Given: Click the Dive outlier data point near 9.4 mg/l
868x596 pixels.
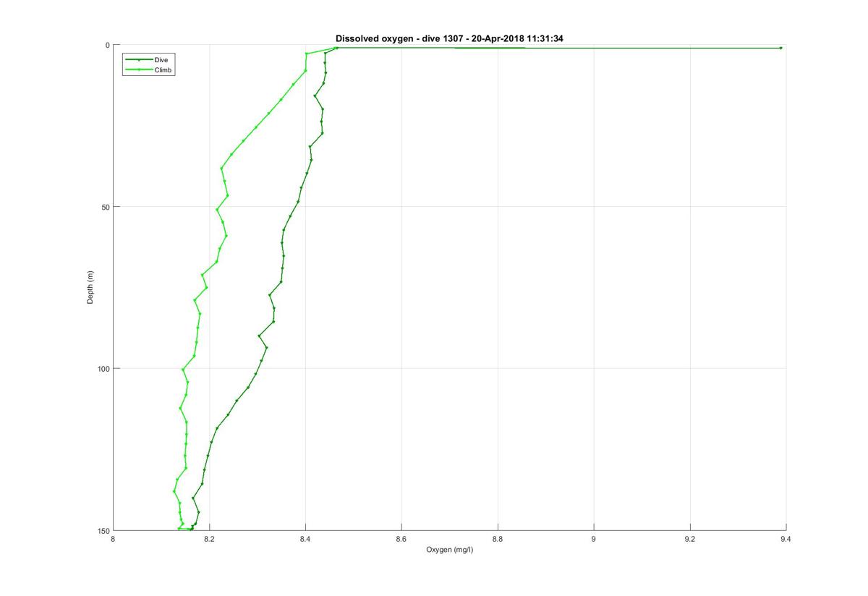Looking at the screenshot, I should [x=780, y=48].
